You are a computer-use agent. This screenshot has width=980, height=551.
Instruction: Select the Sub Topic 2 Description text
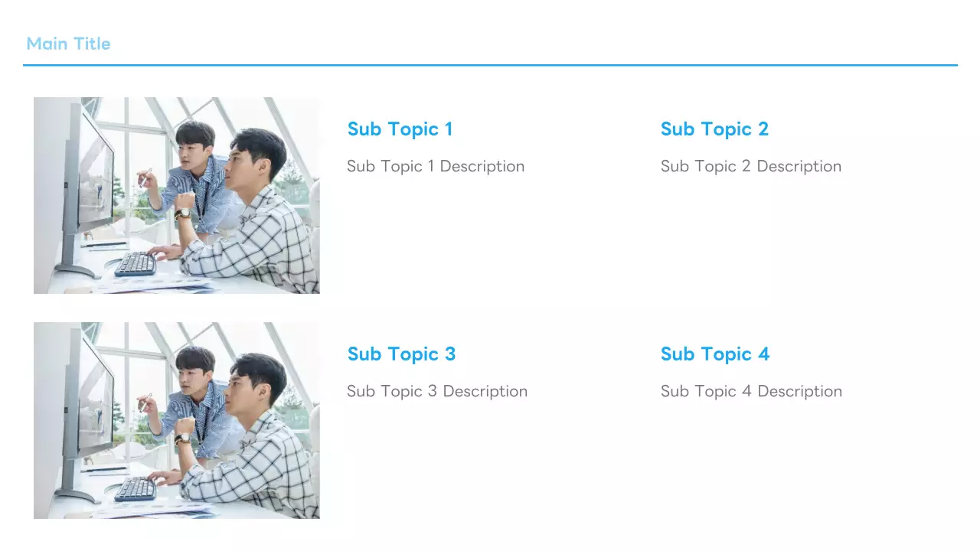point(750,166)
